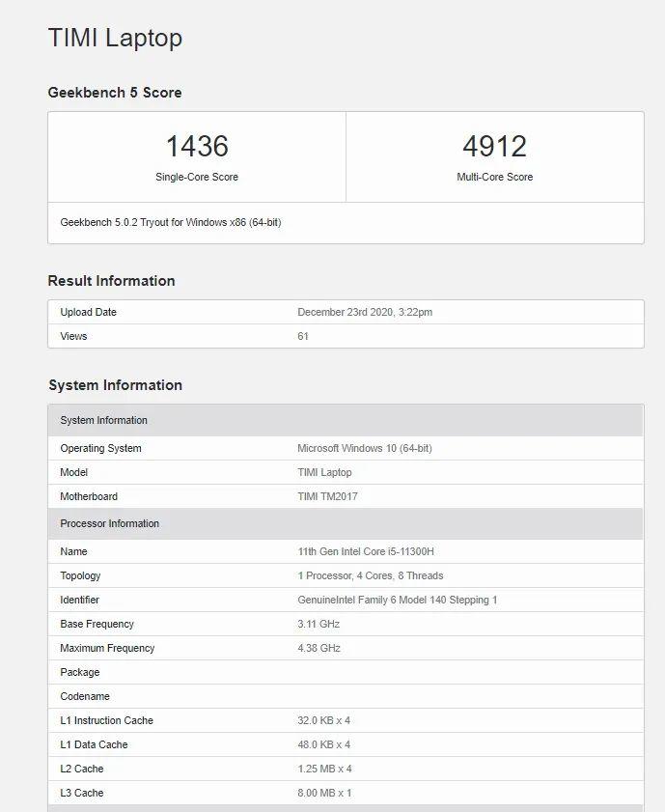Screen dimensions: 665x812
Task: Click the Geekbench 5.0.2 Tryout version text
Action: click(171, 222)
